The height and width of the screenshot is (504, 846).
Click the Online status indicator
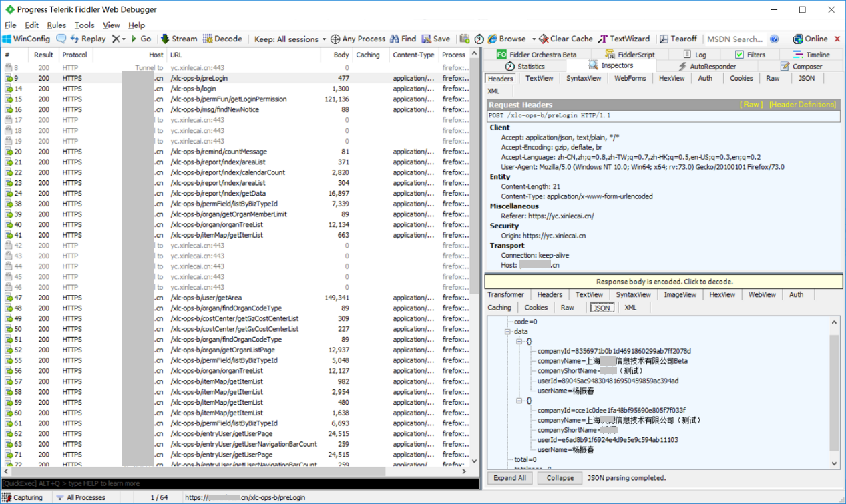tap(811, 39)
